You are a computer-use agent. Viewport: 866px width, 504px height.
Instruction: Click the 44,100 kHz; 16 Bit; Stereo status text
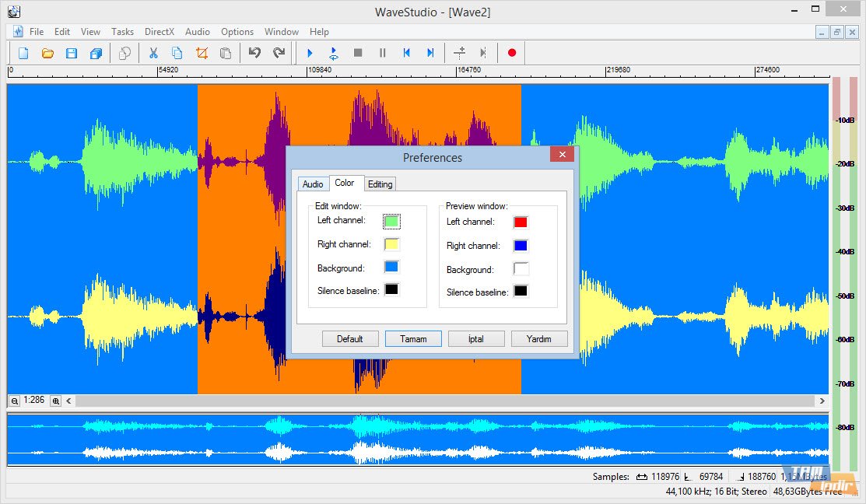(x=716, y=492)
